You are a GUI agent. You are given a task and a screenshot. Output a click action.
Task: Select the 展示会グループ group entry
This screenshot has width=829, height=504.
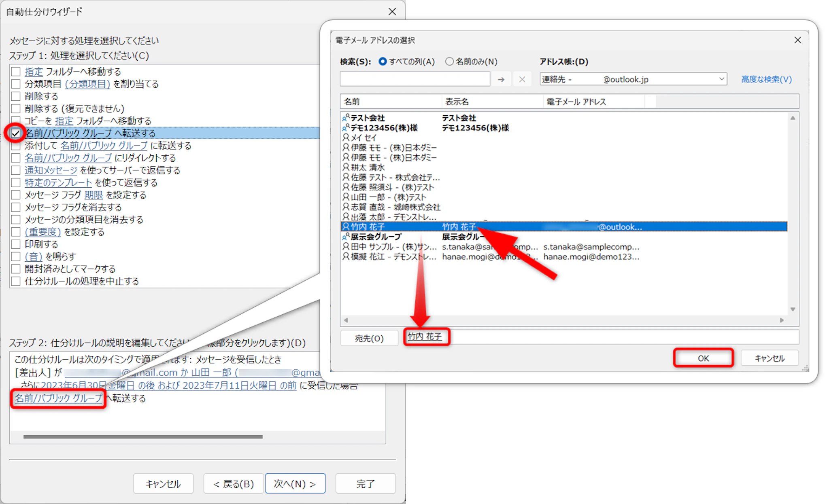[x=376, y=237]
